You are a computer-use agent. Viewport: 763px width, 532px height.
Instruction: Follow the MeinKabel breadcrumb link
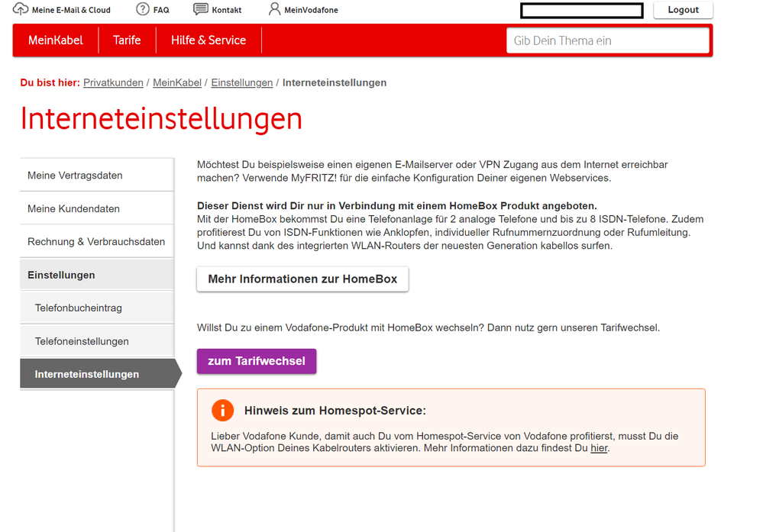pyautogui.click(x=177, y=82)
